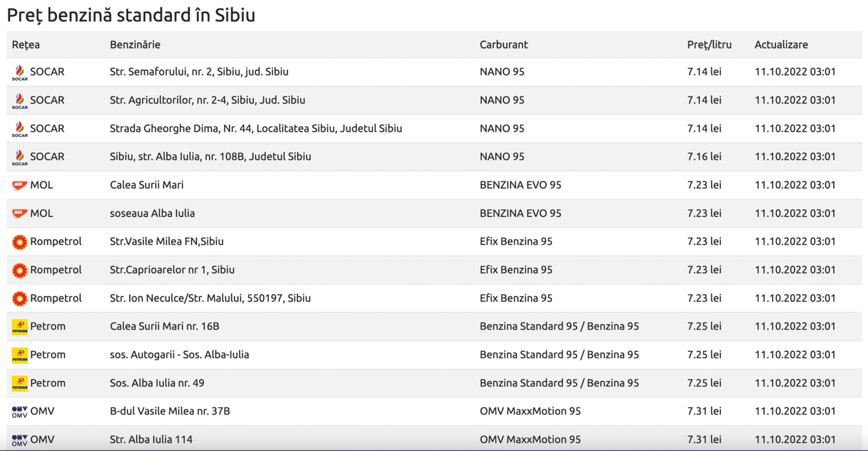Viewport: 868px width, 451px height.
Task: Select address B-dul Vasile Milea nr. 37B
Action: [170, 411]
